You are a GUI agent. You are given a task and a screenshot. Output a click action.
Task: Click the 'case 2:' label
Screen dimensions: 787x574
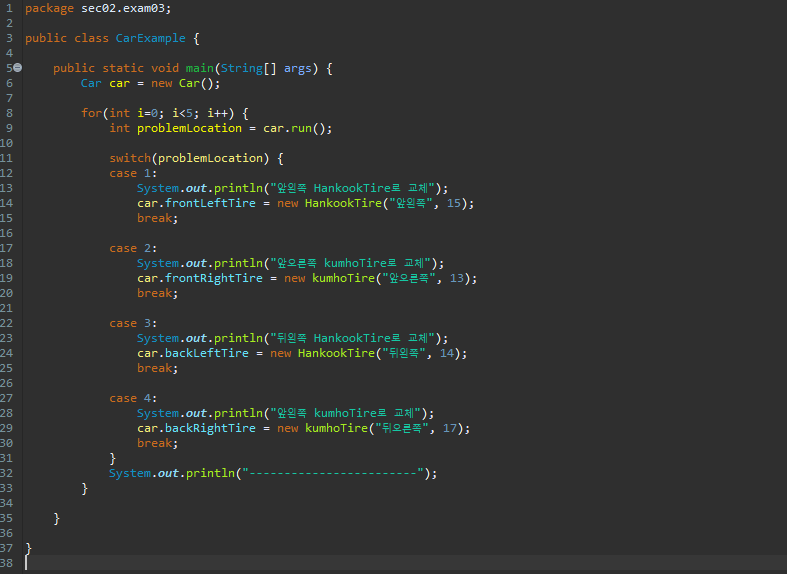click(x=133, y=248)
